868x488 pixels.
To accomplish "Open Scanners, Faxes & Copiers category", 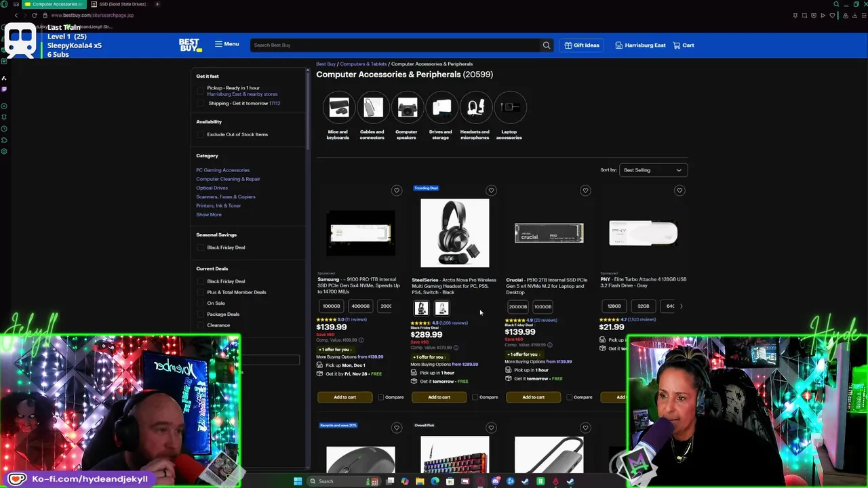I will click(226, 197).
